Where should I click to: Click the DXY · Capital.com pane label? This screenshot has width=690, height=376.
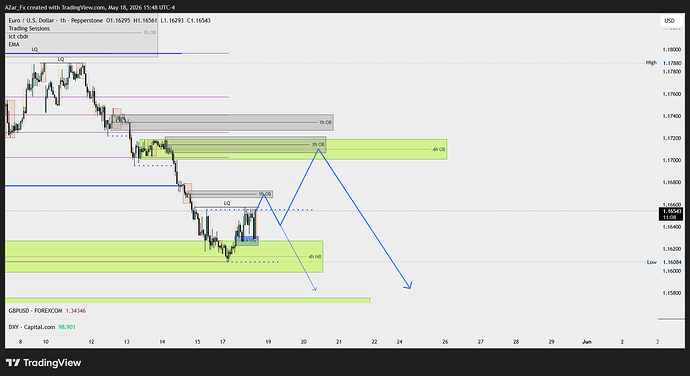pyautogui.click(x=32, y=327)
